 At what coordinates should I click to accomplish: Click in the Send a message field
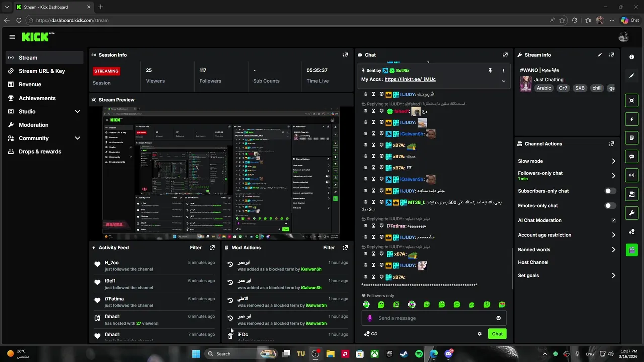coord(434,318)
